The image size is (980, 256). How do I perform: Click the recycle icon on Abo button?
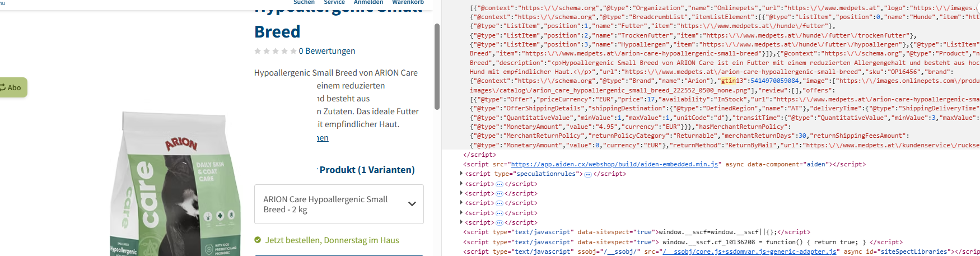click(x=2, y=87)
